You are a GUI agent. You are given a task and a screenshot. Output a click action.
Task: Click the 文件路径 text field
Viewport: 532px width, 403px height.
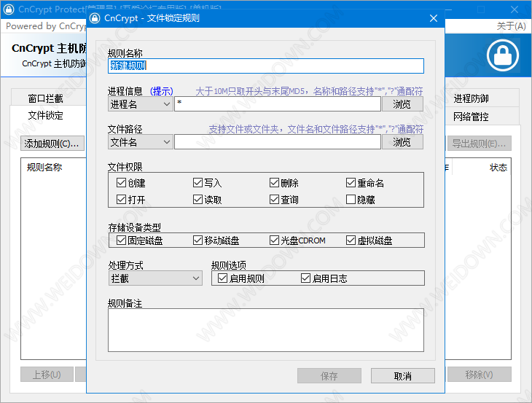click(278, 142)
